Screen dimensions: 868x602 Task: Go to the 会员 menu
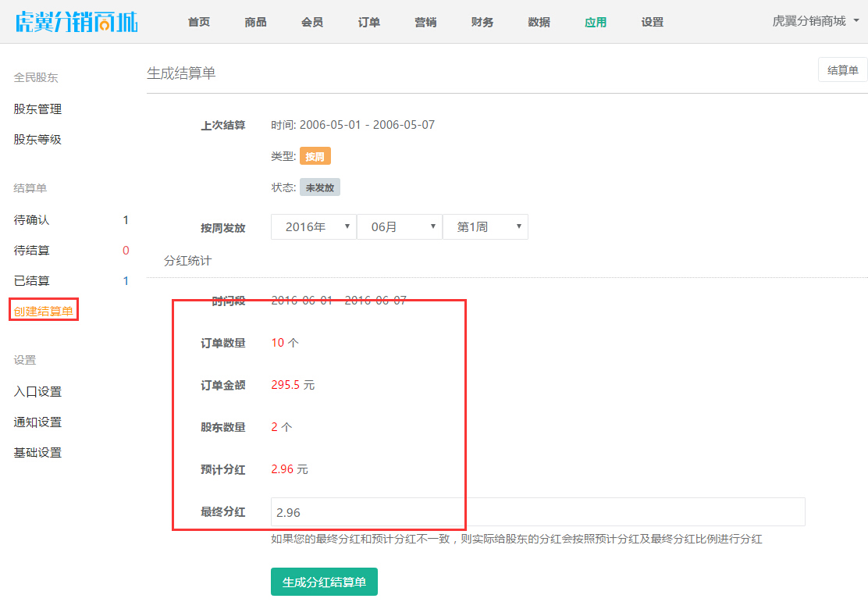coord(312,22)
